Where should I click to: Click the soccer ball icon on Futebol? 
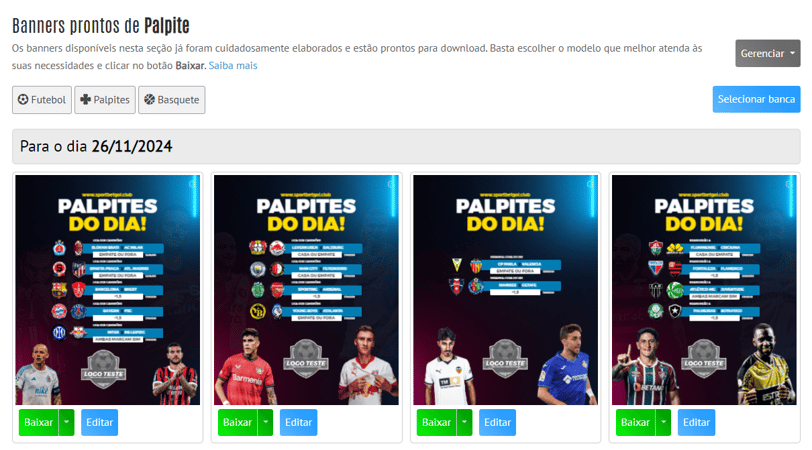click(23, 99)
